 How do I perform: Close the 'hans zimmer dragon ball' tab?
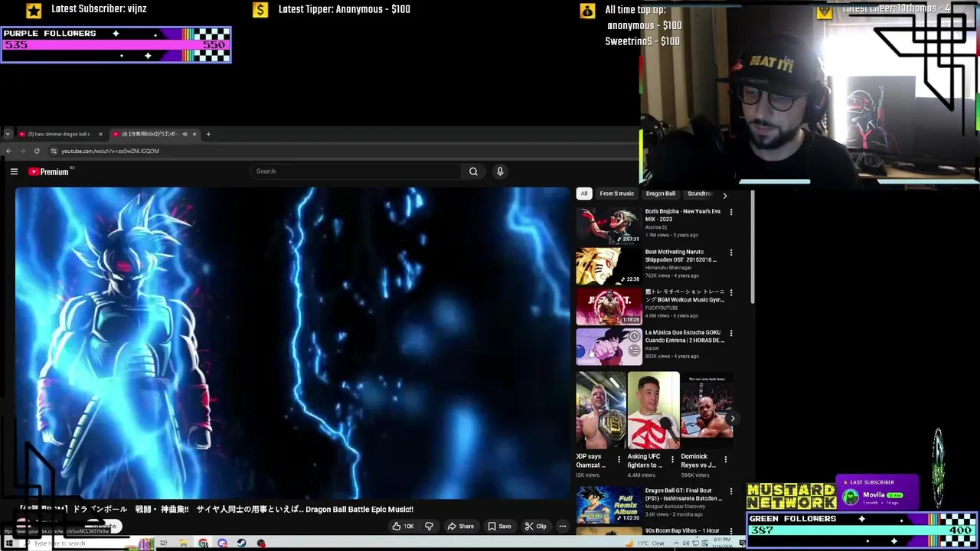[x=100, y=134]
